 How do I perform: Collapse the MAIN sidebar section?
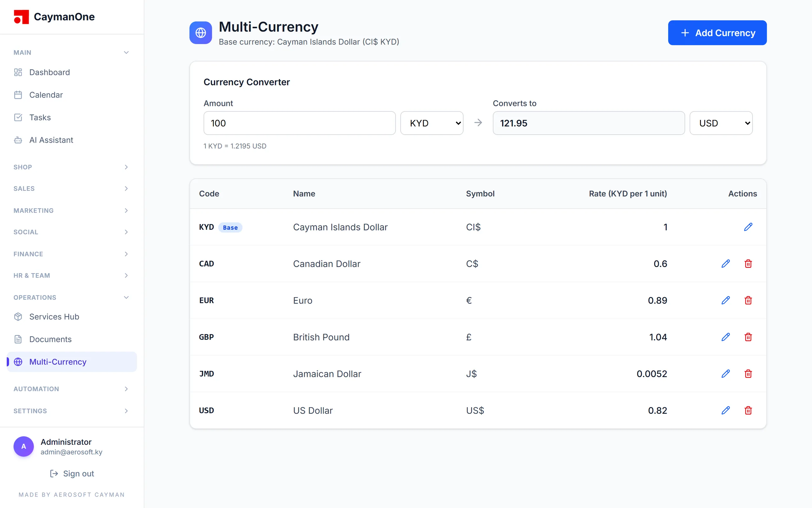pyautogui.click(x=71, y=52)
